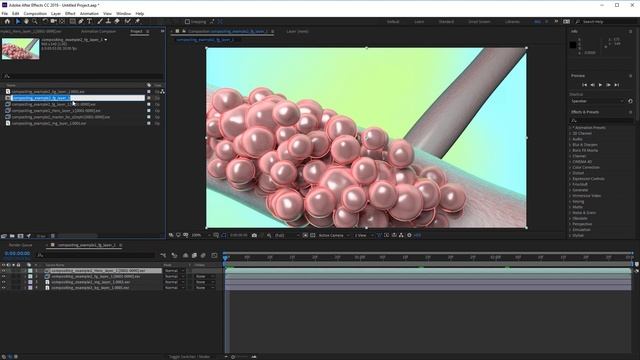The width and height of the screenshot is (640, 360).
Task: Hide layer 1 with its eye toggle
Action: 4,271
